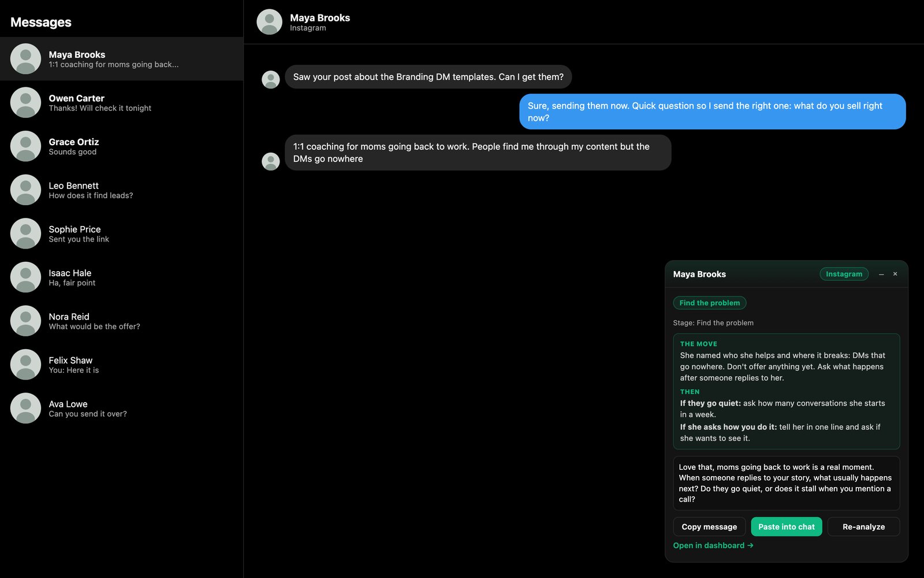Click the blue sent message bubble
Image resolution: width=924 pixels, height=578 pixels.
[x=713, y=112]
